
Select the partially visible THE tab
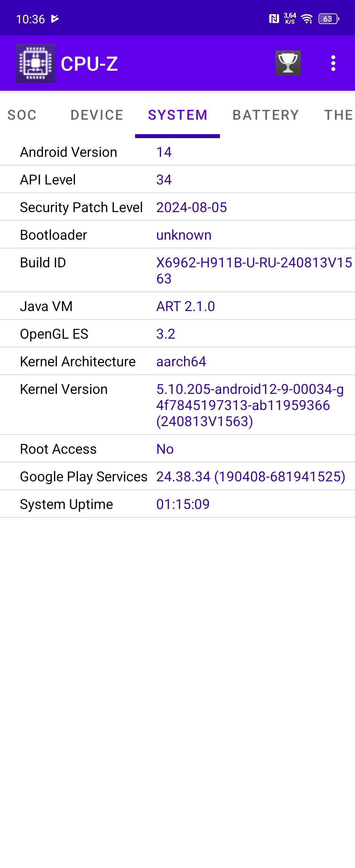[339, 115]
